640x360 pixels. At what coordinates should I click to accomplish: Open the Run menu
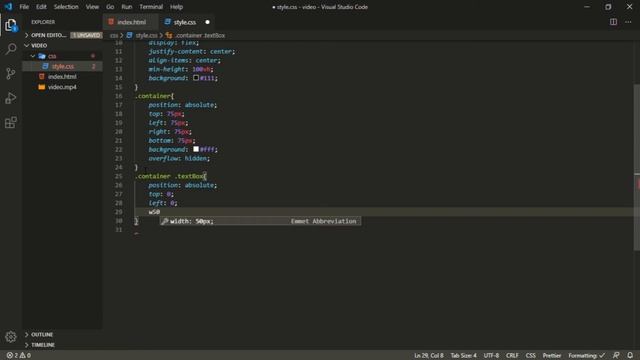click(x=127, y=7)
